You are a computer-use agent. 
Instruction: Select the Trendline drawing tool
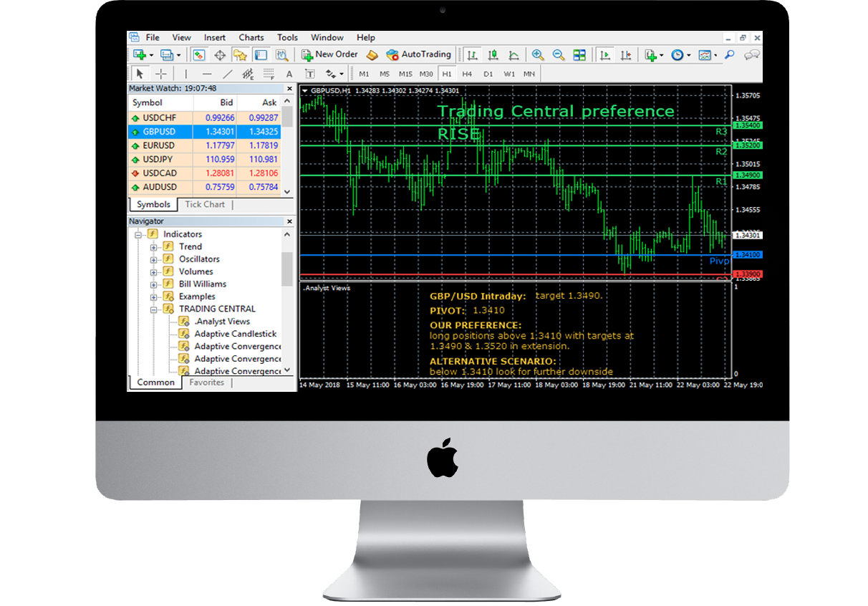click(227, 73)
